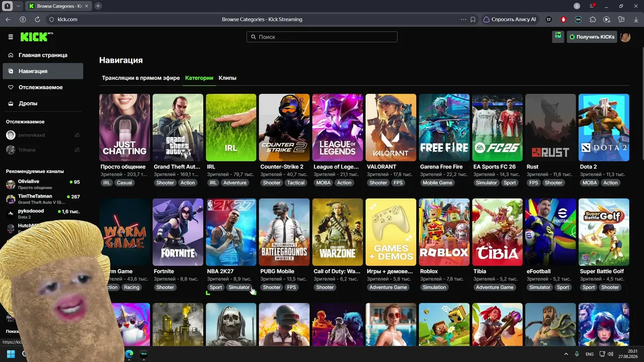
Task: Open the user profile avatar menu
Action: point(625,37)
